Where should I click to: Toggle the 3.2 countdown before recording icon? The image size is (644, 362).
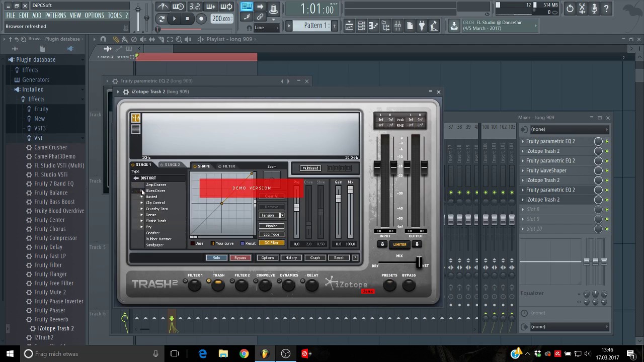point(195,7)
